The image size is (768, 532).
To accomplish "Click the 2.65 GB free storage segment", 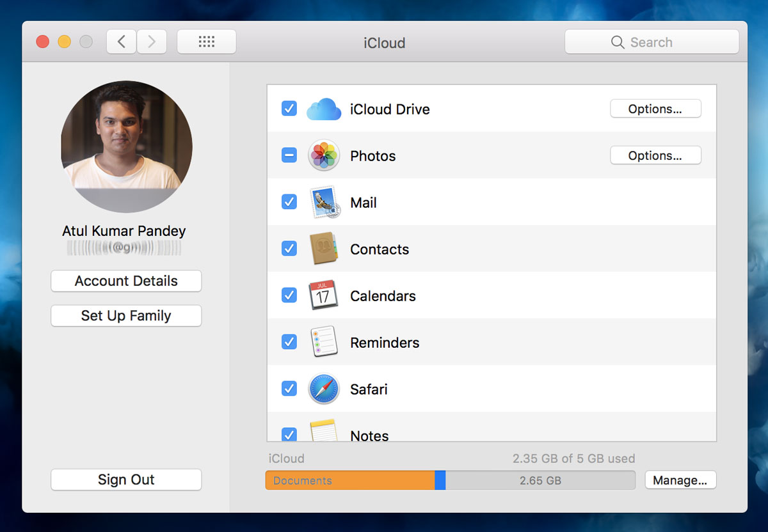I will (540, 480).
